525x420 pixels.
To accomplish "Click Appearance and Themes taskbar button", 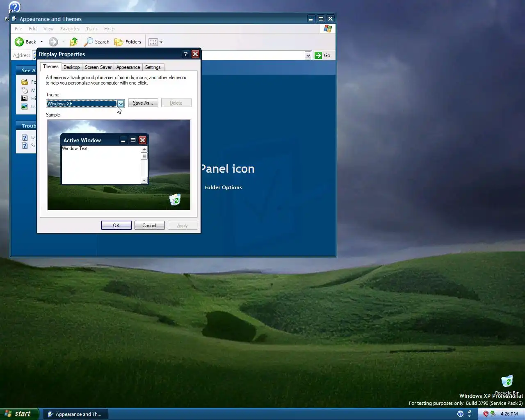I will click(75, 414).
